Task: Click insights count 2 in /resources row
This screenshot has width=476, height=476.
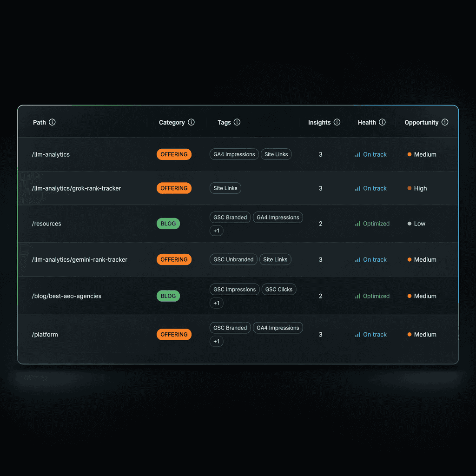Action: coord(321,224)
